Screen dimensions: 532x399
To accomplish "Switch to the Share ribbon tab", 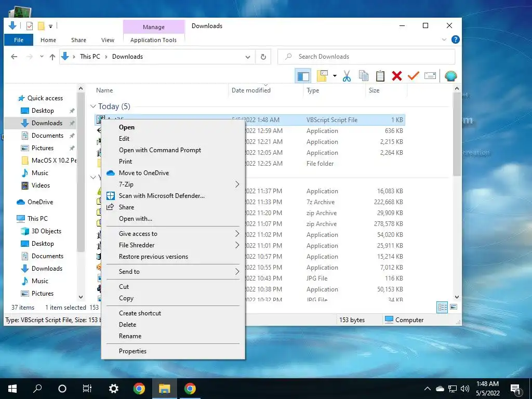I will click(78, 40).
